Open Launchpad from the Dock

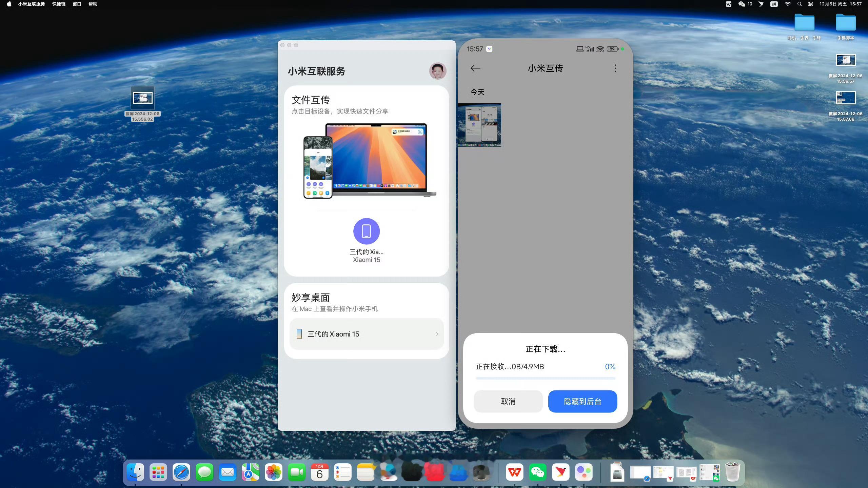158,472
